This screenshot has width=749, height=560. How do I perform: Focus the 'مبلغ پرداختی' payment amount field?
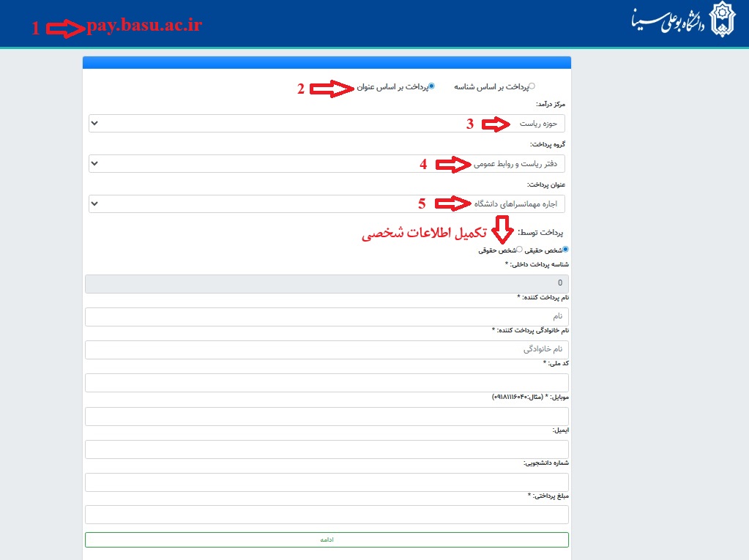327,515
